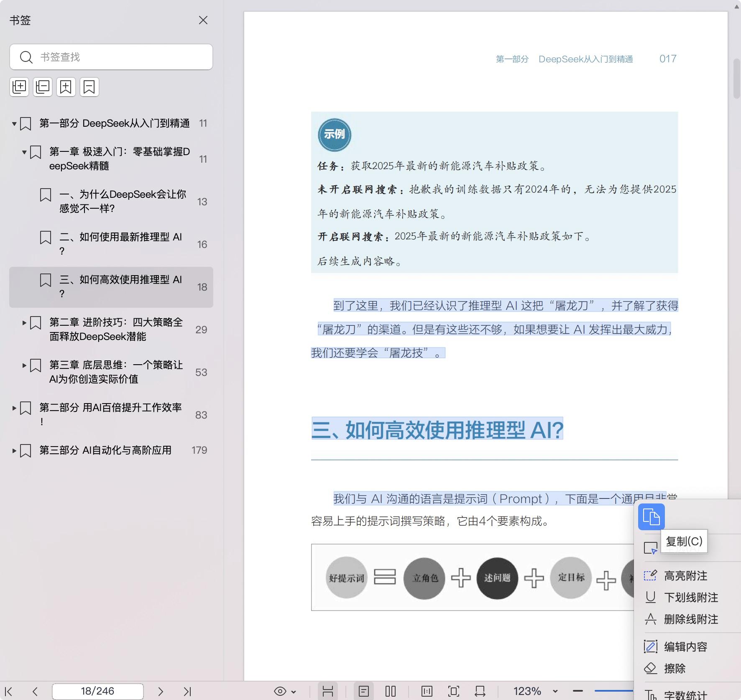Toggle the reading mode eye icon
The image size is (741, 700).
pyautogui.click(x=279, y=691)
